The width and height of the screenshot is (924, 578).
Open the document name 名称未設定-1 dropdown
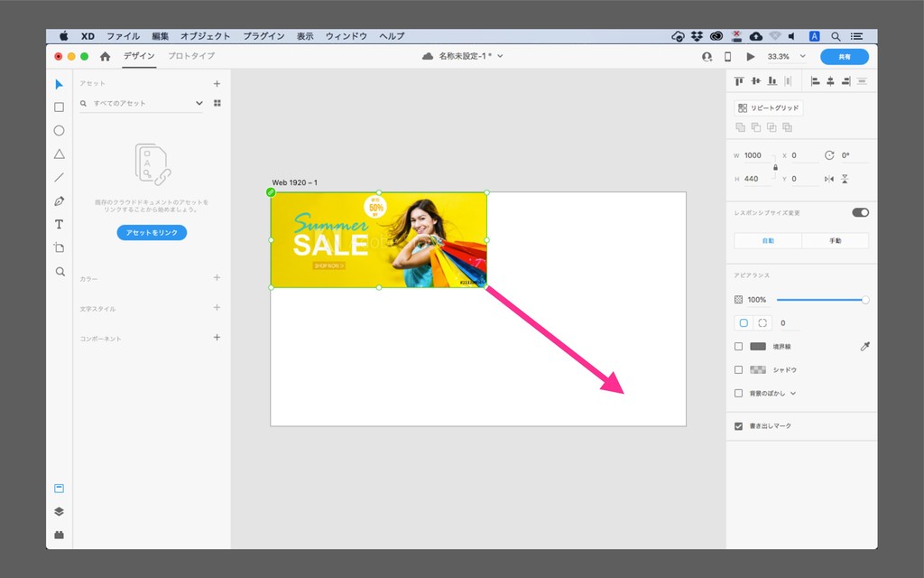[500, 56]
